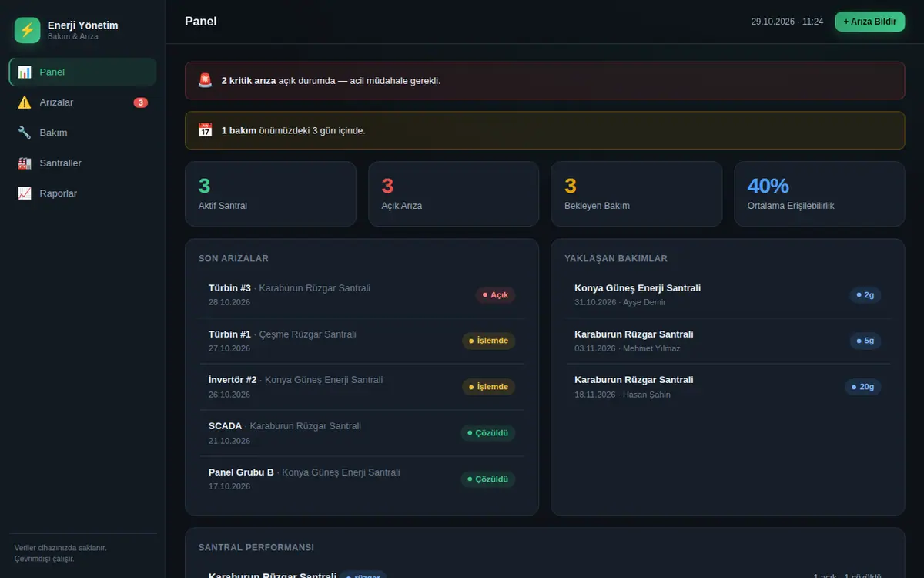Open the Türbin #3 fault row
Viewport: 924px width, 578px height.
361,295
